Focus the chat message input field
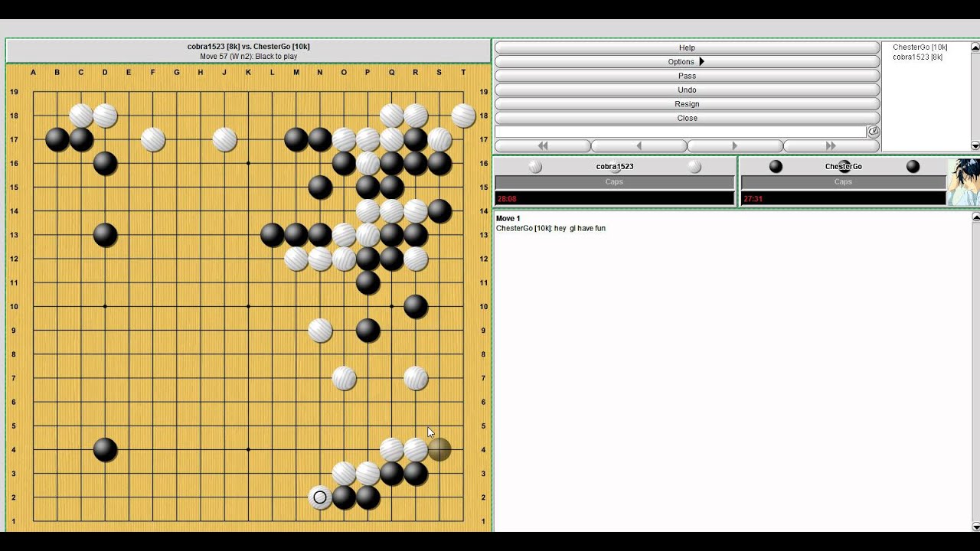 [x=681, y=132]
